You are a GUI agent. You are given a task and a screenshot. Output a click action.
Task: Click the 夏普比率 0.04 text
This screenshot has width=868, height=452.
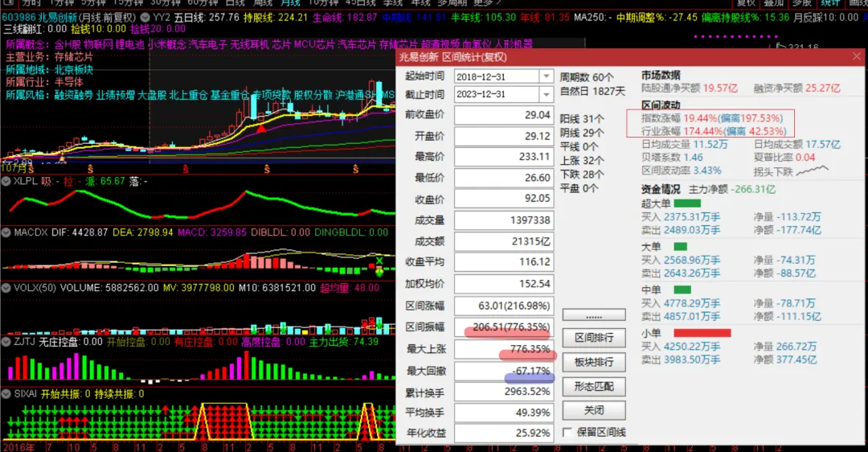tap(784, 158)
